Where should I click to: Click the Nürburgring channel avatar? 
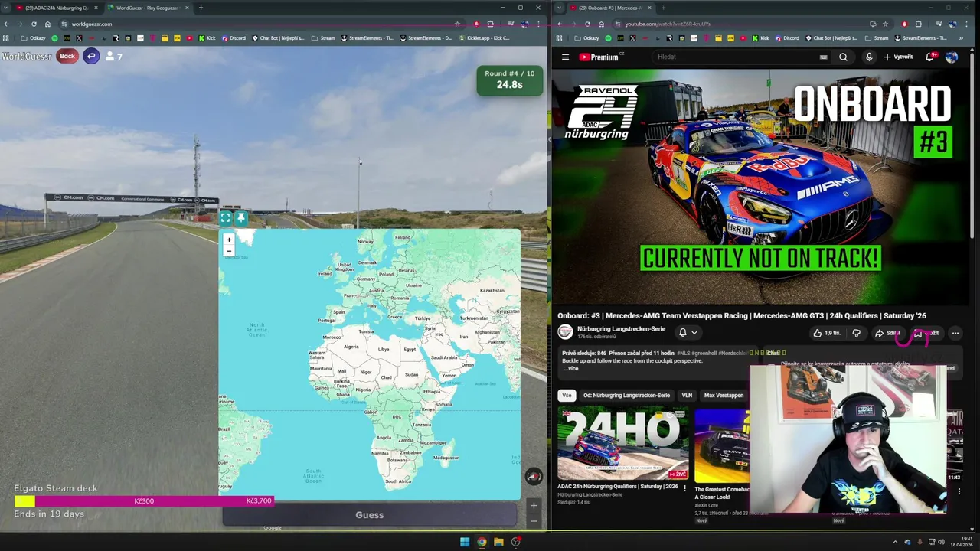point(565,332)
